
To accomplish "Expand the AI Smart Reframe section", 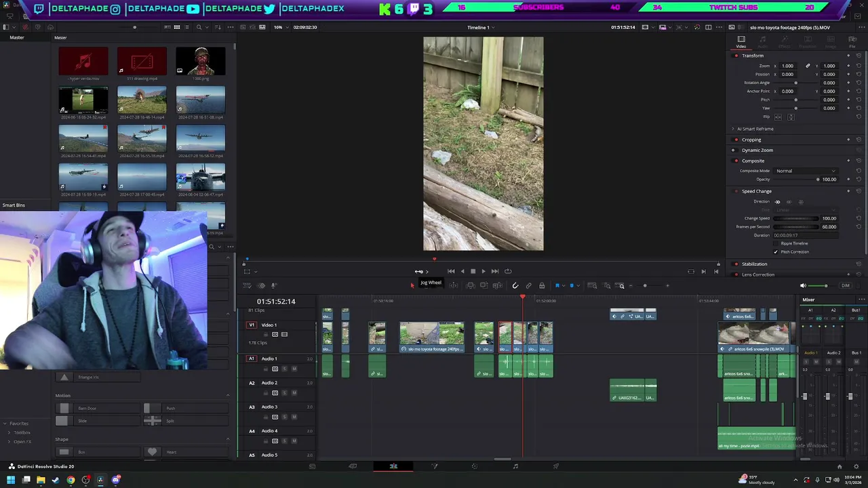I will (x=733, y=129).
